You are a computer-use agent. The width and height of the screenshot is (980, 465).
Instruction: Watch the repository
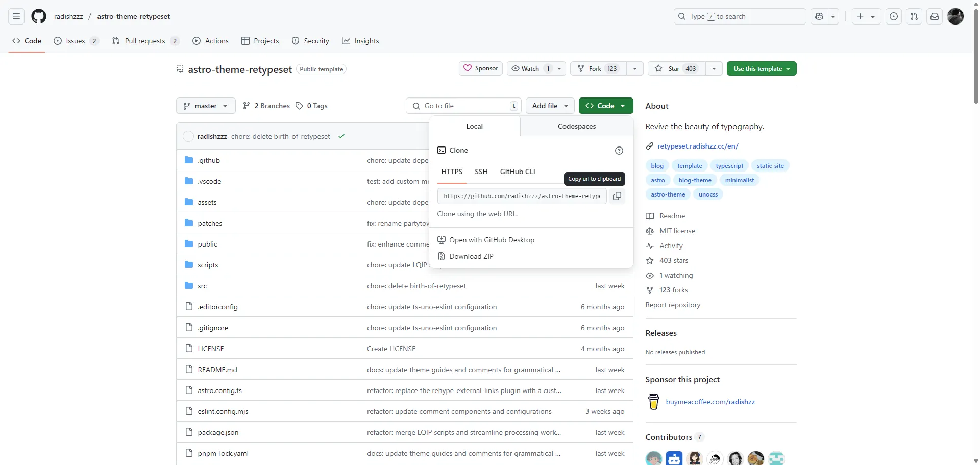pyautogui.click(x=531, y=68)
